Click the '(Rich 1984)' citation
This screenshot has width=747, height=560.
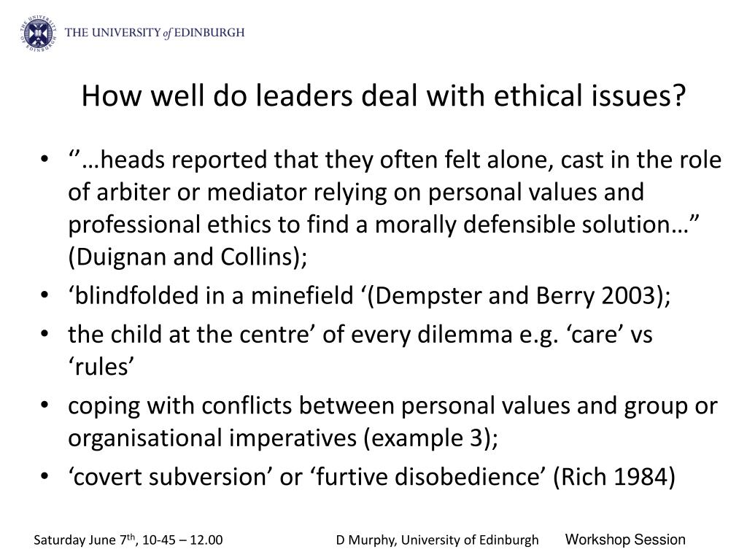pos(614,477)
